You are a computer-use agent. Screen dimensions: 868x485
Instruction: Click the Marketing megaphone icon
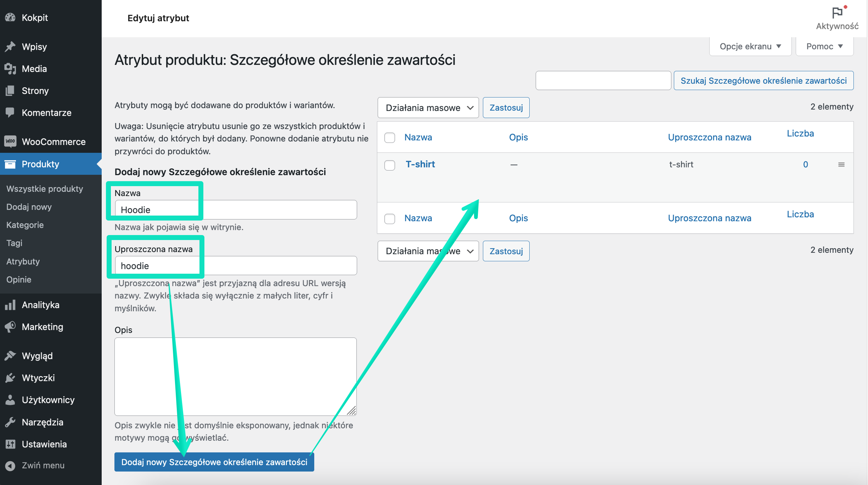11,327
